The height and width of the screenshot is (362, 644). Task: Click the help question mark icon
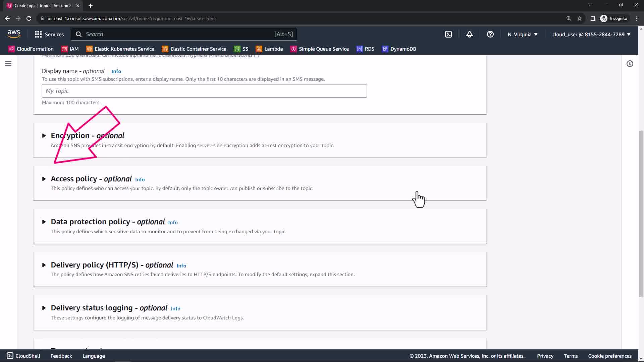tap(490, 34)
